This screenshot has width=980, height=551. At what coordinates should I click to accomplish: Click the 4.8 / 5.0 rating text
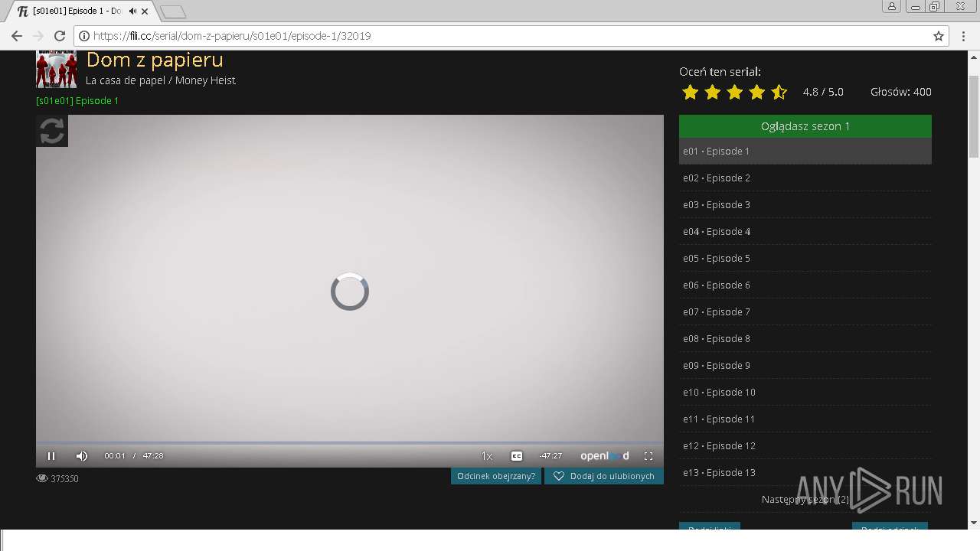(x=823, y=93)
